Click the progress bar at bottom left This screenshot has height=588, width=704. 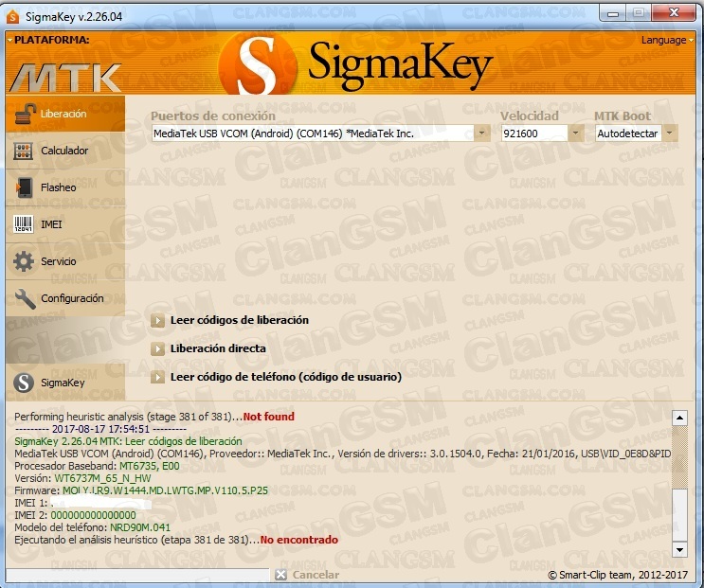[137, 575]
